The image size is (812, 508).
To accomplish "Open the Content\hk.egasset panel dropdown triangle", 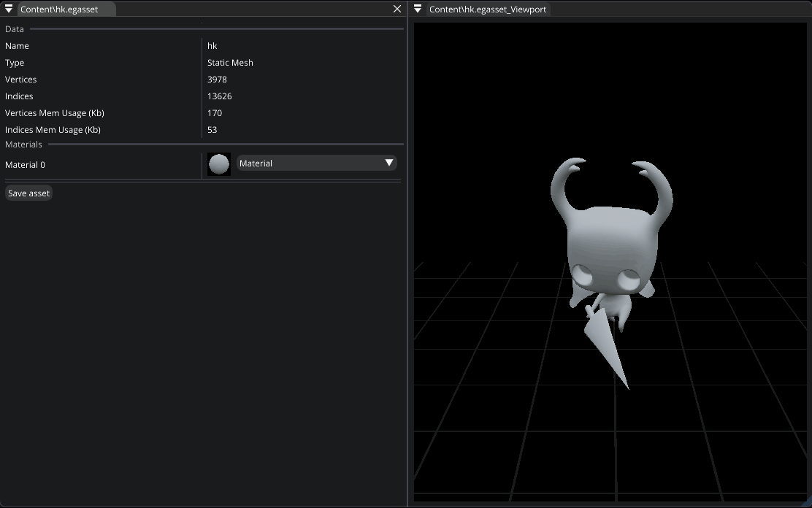I will pyautogui.click(x=9, y=9).
